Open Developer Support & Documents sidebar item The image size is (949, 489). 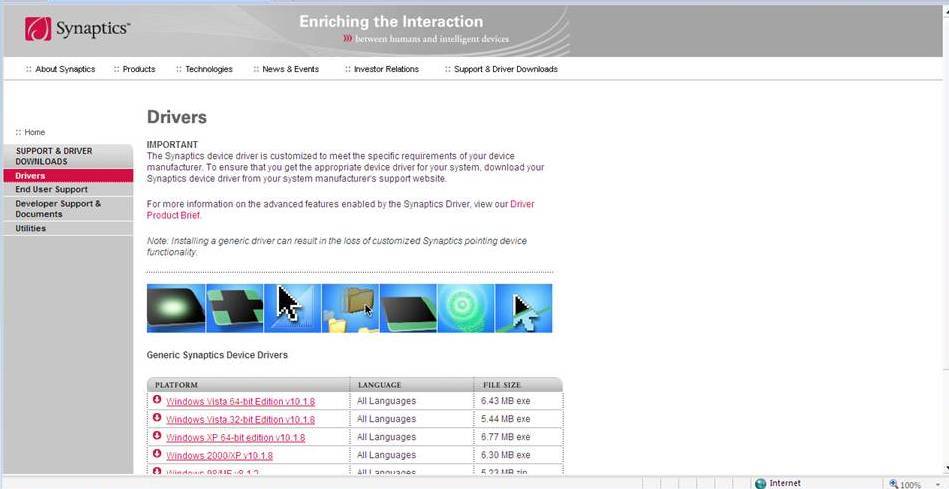point(68,209)
